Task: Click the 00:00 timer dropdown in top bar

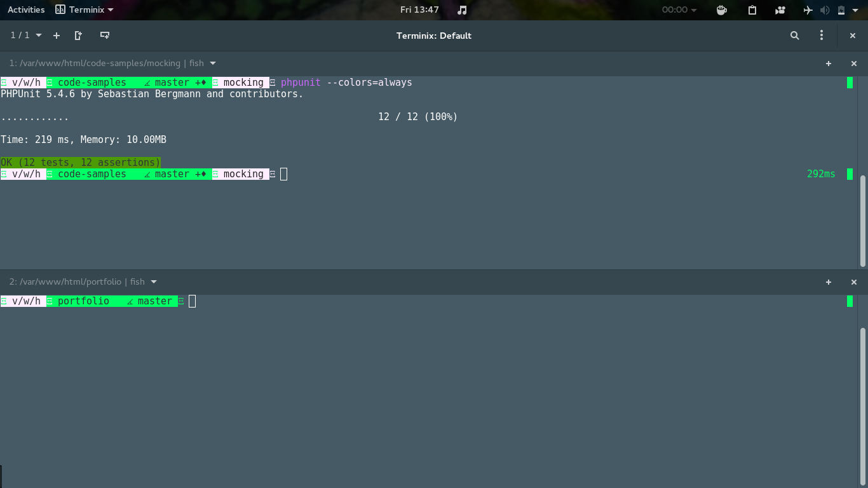Action: click(679, 10)
